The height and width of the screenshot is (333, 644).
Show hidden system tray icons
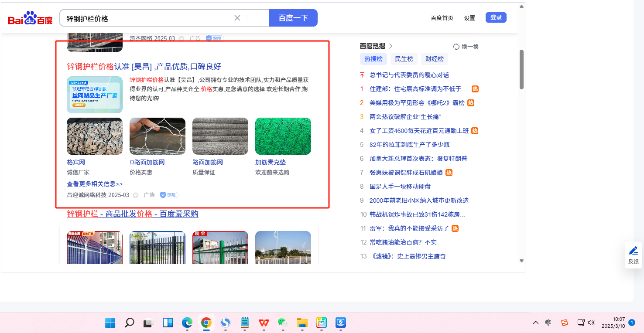pos(536,323)
